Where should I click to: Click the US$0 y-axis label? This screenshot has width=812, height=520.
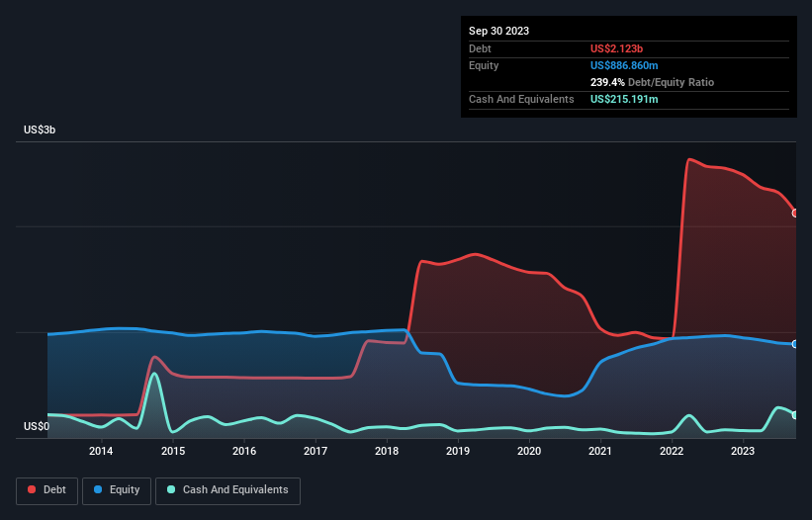pos(37,426)
